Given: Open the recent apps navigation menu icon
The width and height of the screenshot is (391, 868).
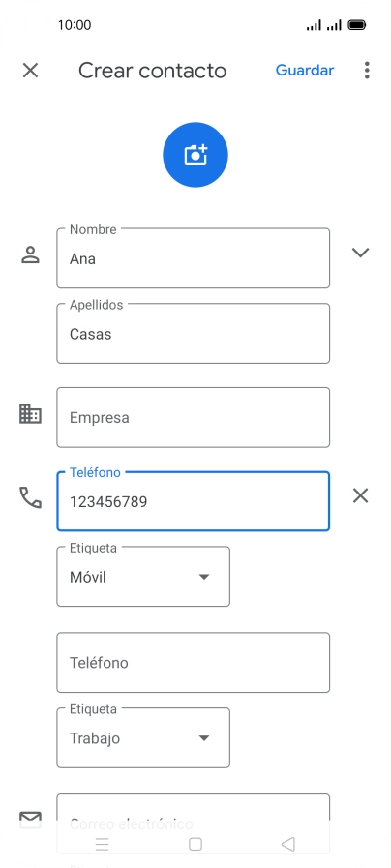Looking at the screenshot, I should click(102, 844).
